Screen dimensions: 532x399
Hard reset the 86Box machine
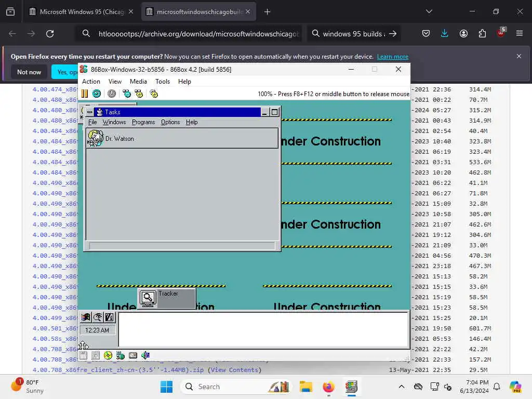click(x=97, y=94)
